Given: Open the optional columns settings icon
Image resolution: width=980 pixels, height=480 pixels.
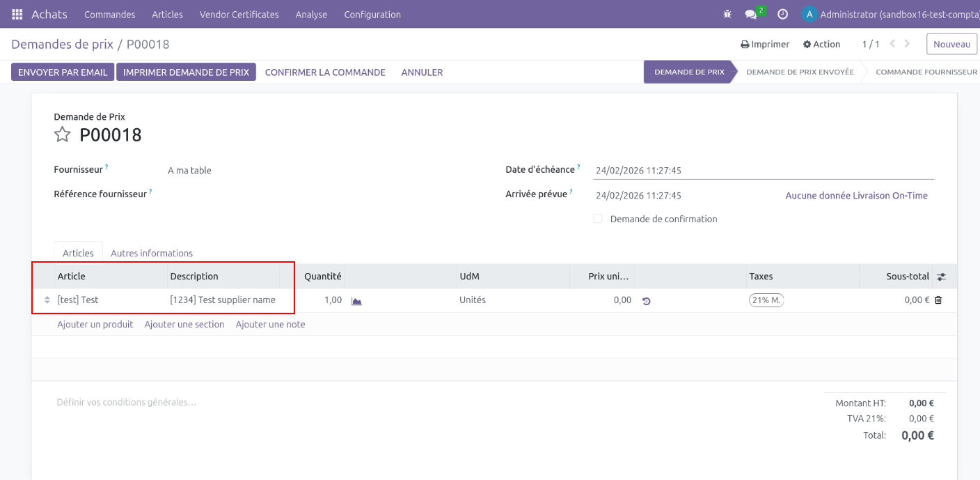Looking at the screenshot, I should coord(941,277).
